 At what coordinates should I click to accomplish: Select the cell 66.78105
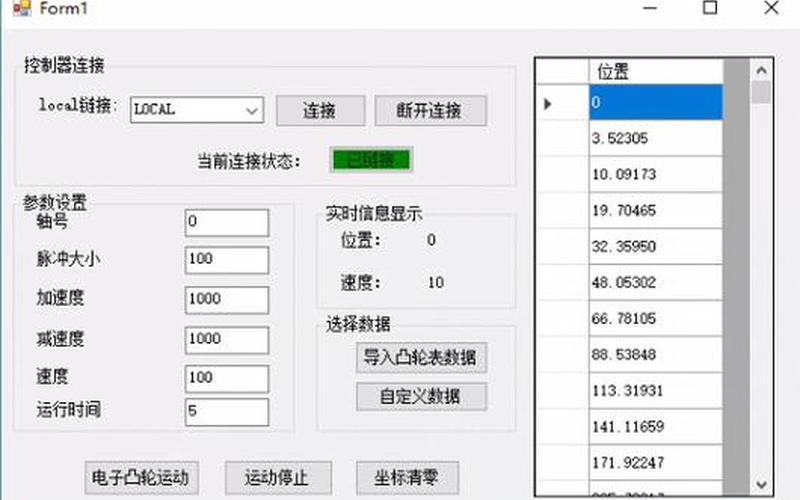(656, 319)
